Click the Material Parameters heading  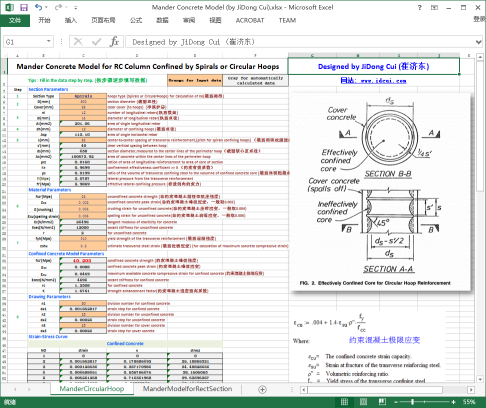coord(50,190)
